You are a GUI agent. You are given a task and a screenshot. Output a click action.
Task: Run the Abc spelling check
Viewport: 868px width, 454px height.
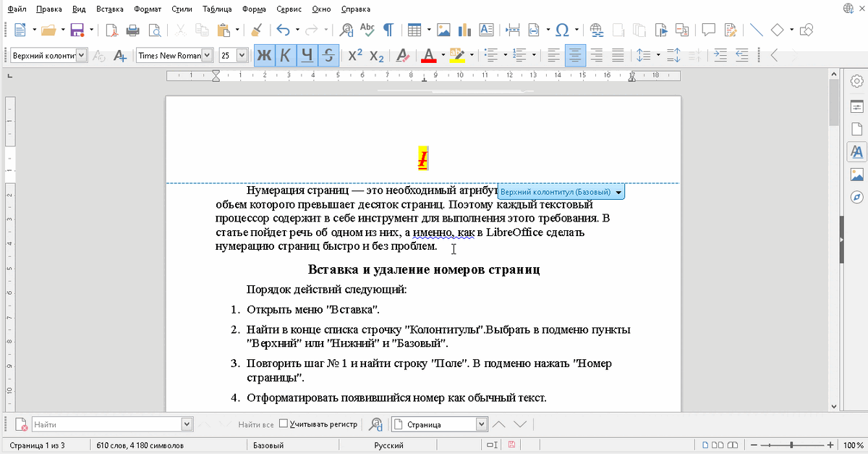(367, 30)
